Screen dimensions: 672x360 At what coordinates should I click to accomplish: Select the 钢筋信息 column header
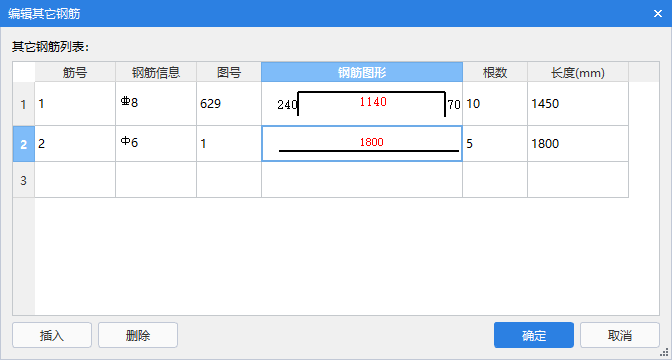tap(156, 73)
